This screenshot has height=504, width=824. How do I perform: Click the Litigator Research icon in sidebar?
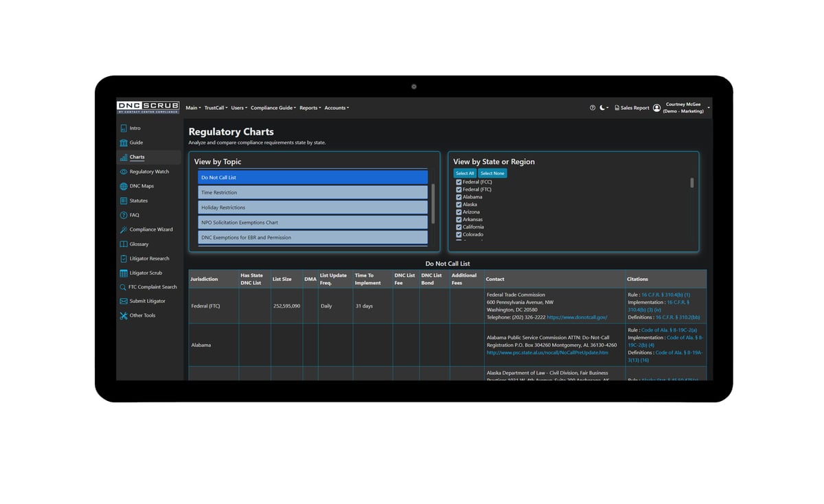click(x=124, y=259)
